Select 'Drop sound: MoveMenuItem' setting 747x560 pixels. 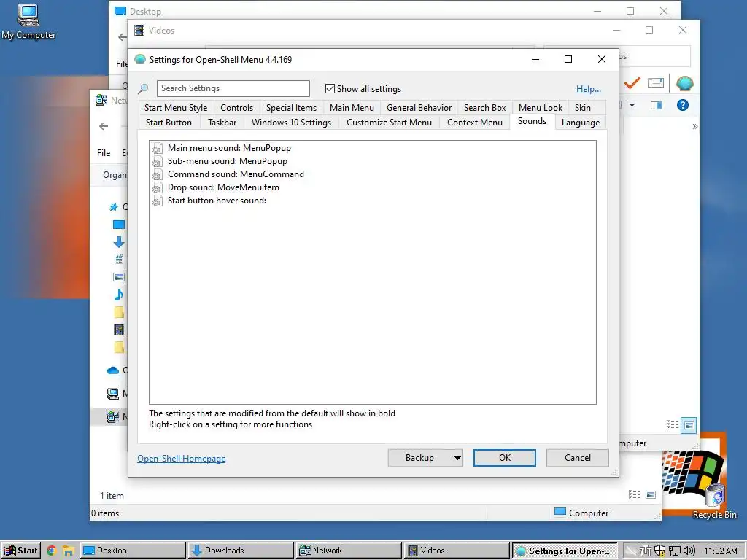coord(223,187)
